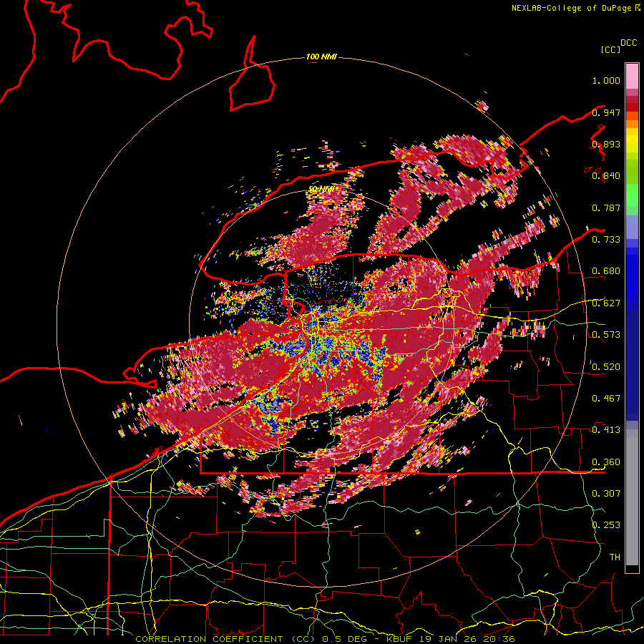Click the 0.733 scale value

tap(606, 240)
